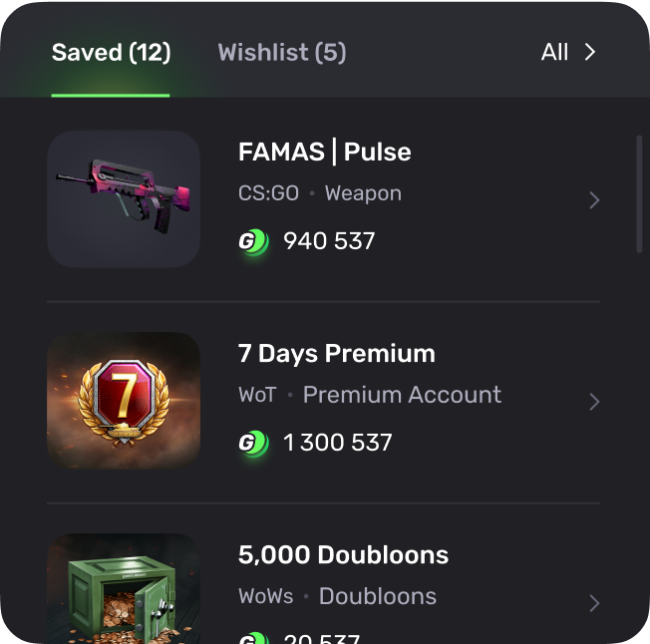Screen dimensions: 650x644
Task: Open the 5,000 Doubloons title
Action: (x=343, y=555)
